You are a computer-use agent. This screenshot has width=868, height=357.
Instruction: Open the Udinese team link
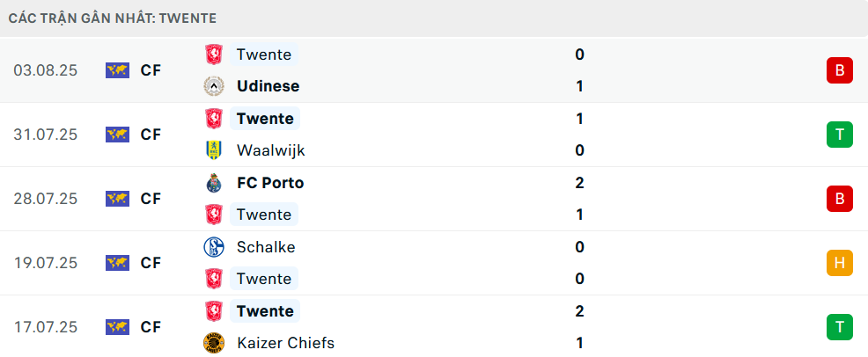click(268, 86)
